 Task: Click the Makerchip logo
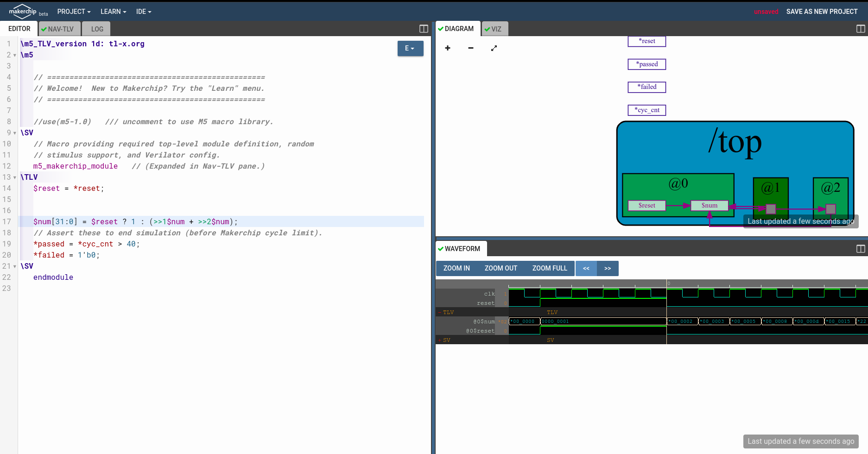22,11
